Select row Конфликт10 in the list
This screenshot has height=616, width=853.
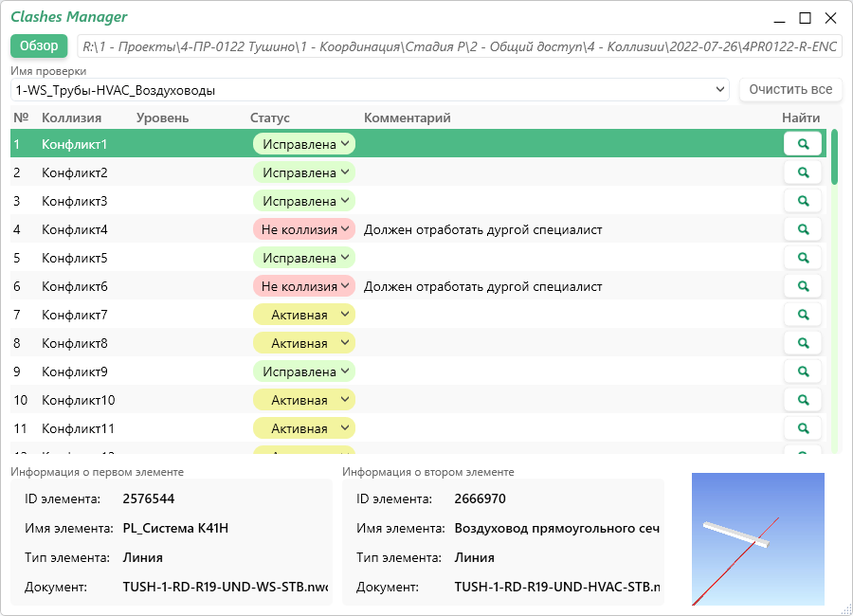(418, 400)
